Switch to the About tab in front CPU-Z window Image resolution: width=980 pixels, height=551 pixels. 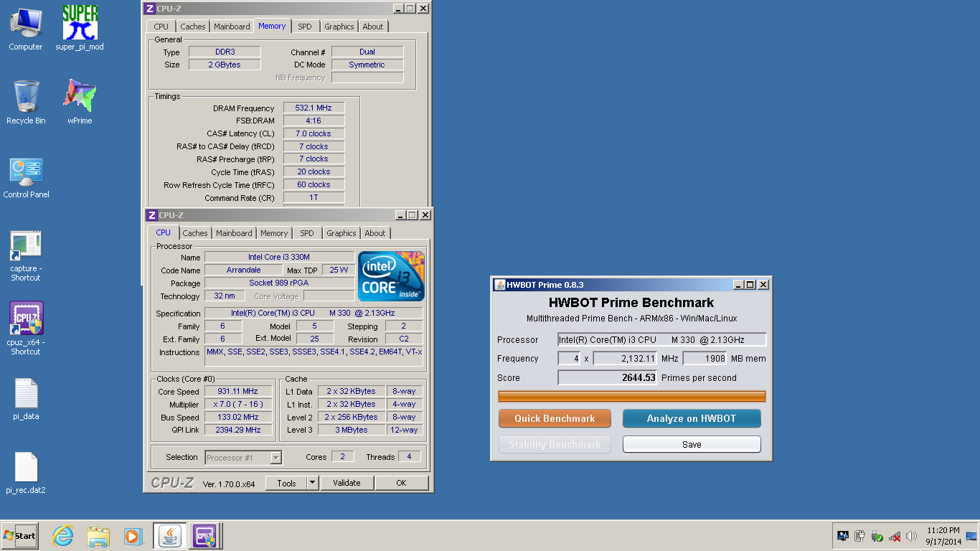click(x=375, y=233)
